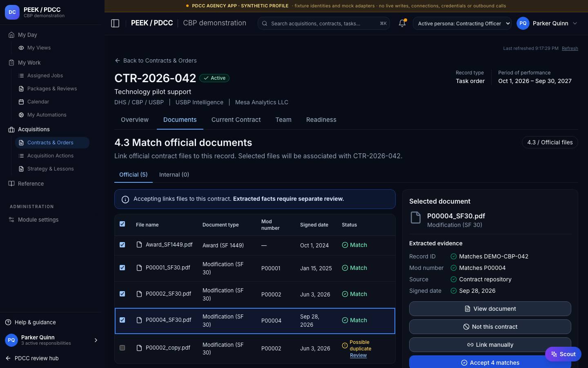The width and height of the screenshot is (588, 368).
Task: Click the possible duplicate warning icon
Action: 345,346
